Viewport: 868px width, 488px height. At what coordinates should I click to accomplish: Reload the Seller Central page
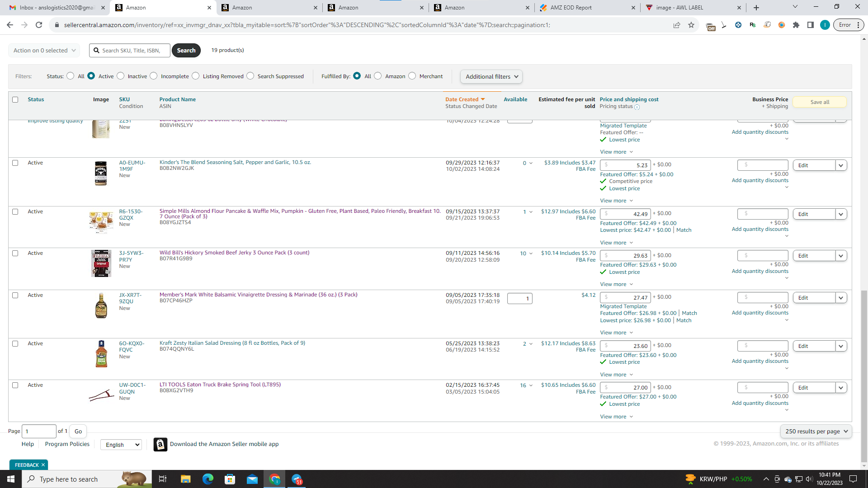click(x=39, y=25)
